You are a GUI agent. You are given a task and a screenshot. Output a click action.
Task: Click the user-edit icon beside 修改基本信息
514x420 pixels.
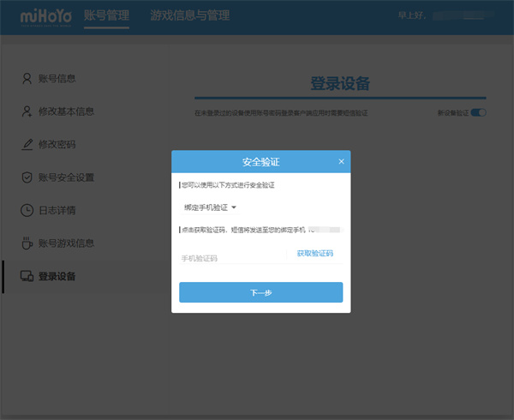[27, 111]
